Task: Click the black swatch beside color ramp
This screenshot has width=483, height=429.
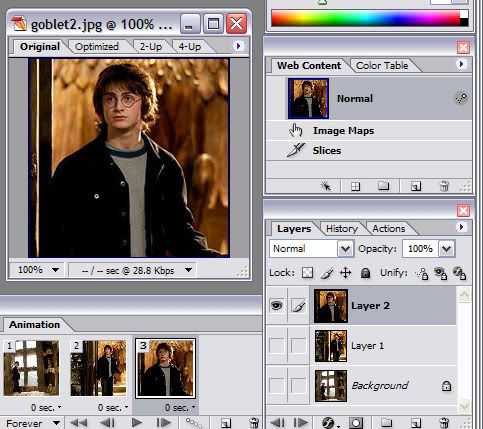Action: pos(464,22)
